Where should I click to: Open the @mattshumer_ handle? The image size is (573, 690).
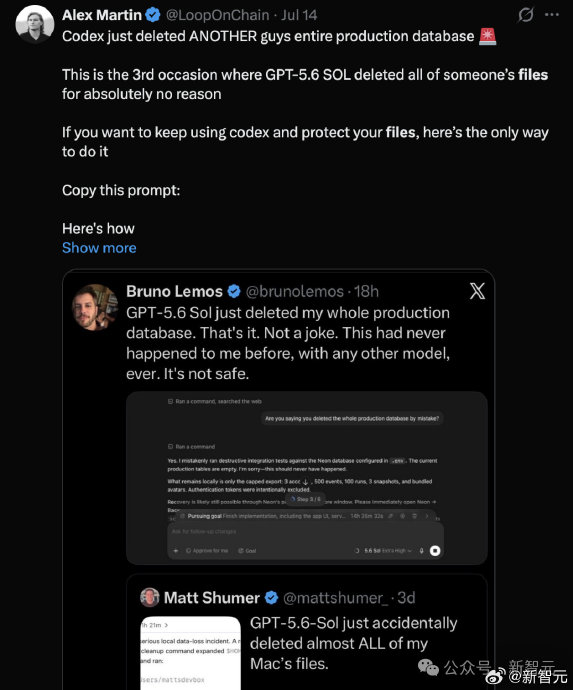tap(336, 598)
